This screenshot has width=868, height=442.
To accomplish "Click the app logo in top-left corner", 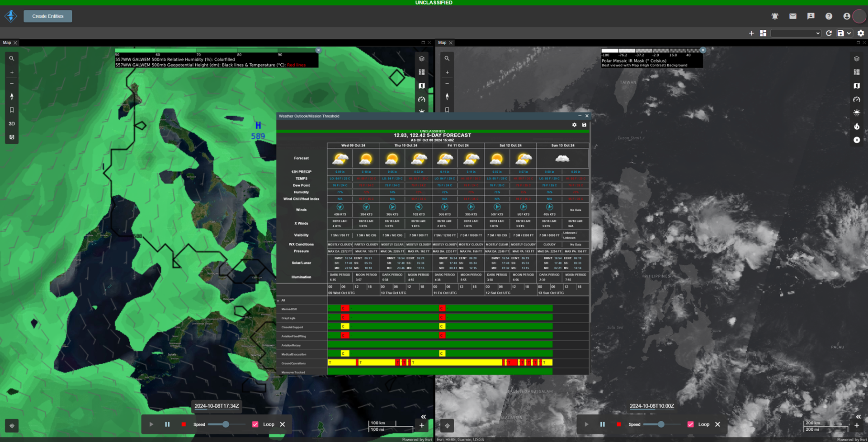I will pyautogui.click(x=11, y=16).
